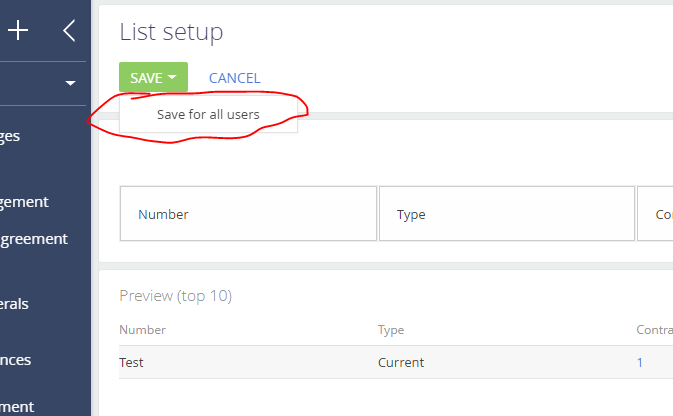Open the sidebar item ending in 'nces'
Image resolution: width=673 pixels, height=416 pixels.
point(15,360)
